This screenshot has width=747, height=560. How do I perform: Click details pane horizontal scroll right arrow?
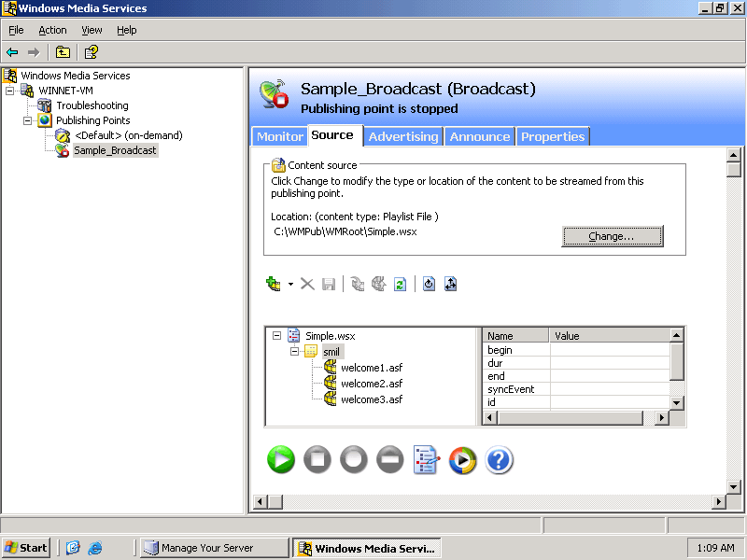coord(718,501)
